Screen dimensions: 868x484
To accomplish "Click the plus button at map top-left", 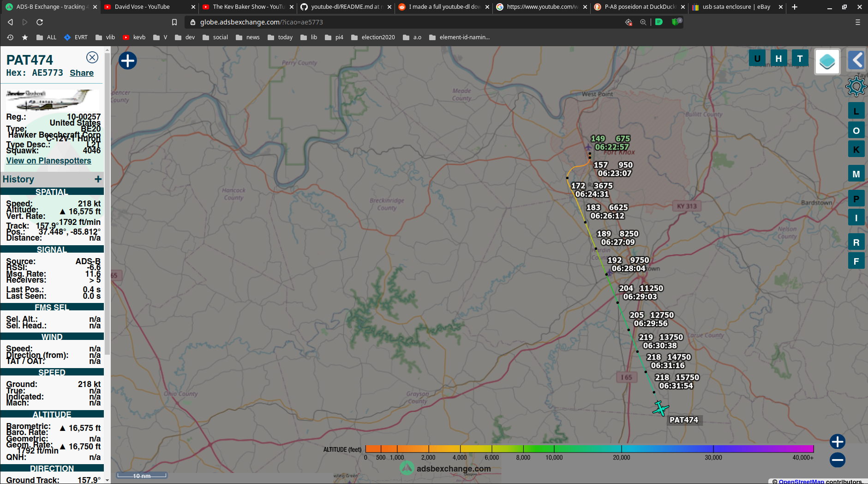I will click(128, 60).
